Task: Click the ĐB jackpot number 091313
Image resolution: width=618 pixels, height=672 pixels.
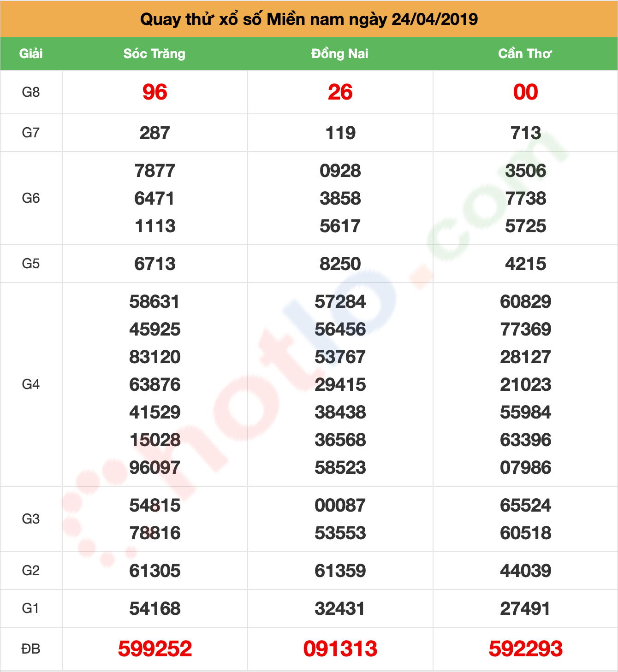Action: (x=340, y=649)
